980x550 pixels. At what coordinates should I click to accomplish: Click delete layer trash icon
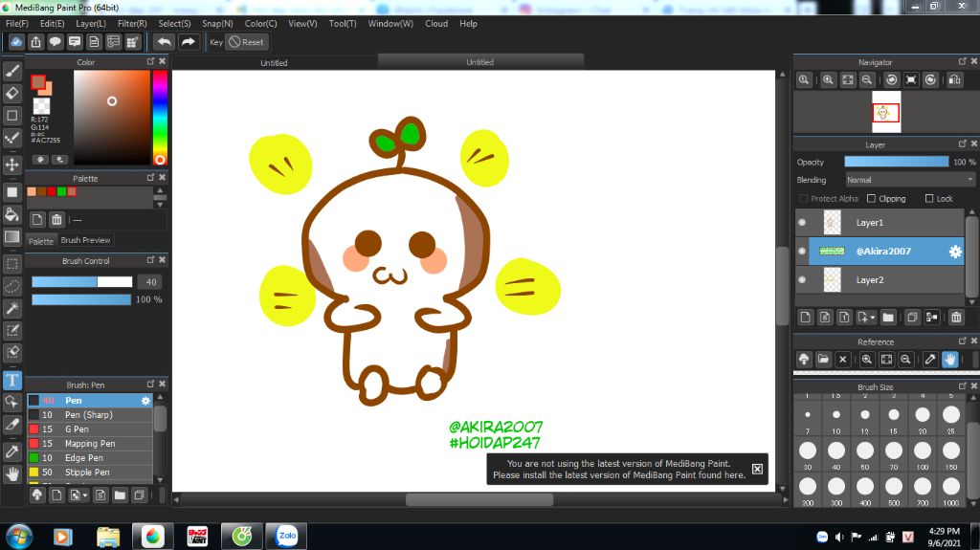[x=956, y=318]
